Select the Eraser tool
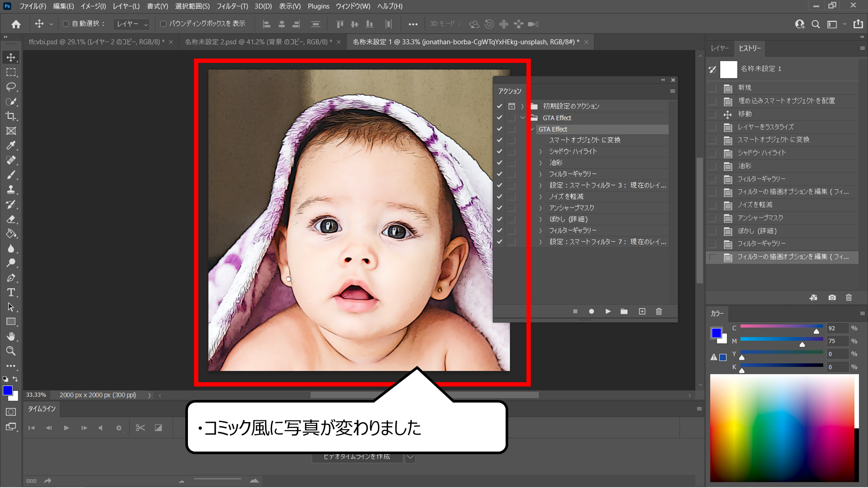This screenshot has width=868, height=488. tap(11, 219)
